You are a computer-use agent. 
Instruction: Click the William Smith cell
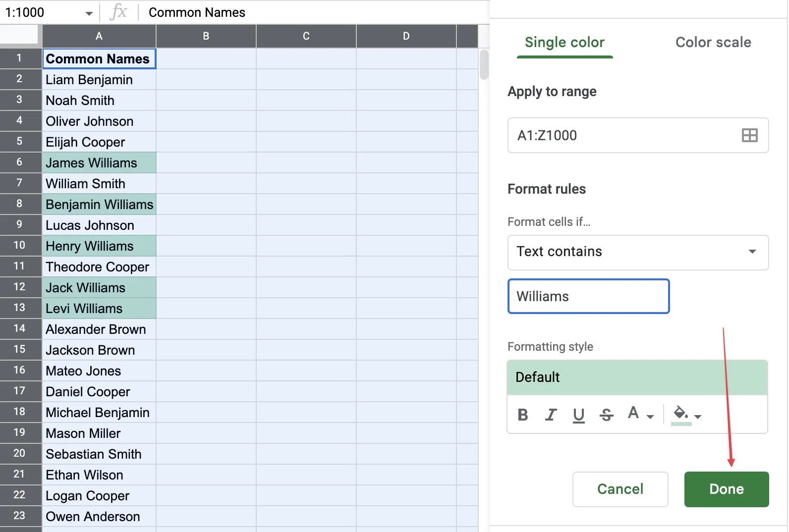coord(99,183)
